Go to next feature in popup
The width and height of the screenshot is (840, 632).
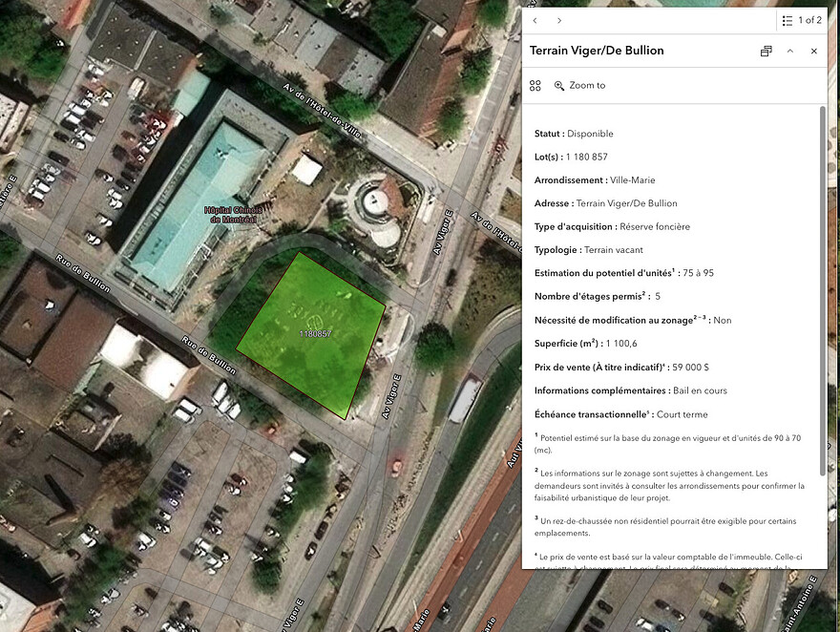pyautogui.click(x=559, y=20)
